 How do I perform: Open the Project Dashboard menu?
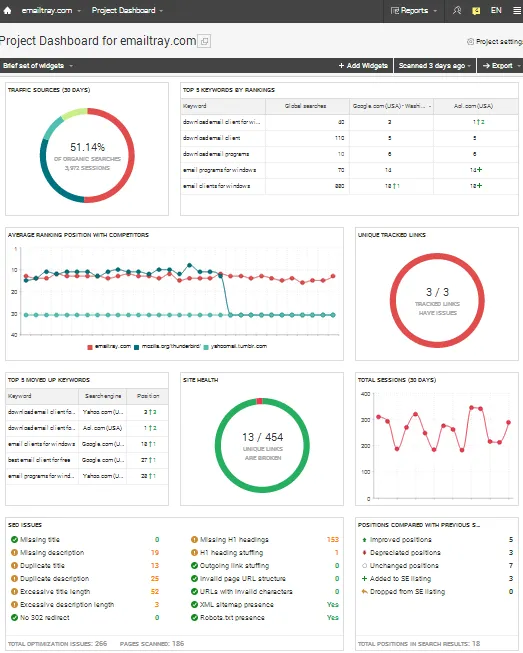(127, 11)
